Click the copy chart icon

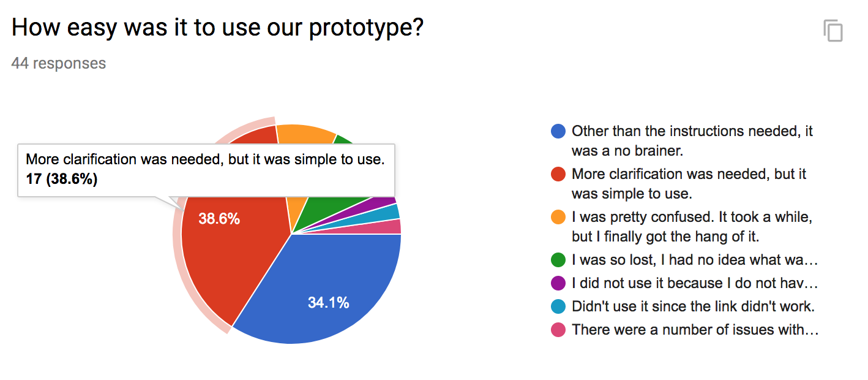pos(833,31)
